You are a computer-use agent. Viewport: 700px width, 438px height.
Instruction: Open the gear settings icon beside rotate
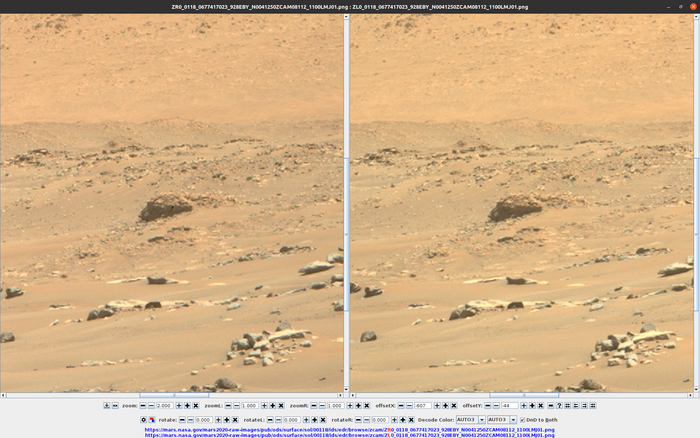[144, 420]
